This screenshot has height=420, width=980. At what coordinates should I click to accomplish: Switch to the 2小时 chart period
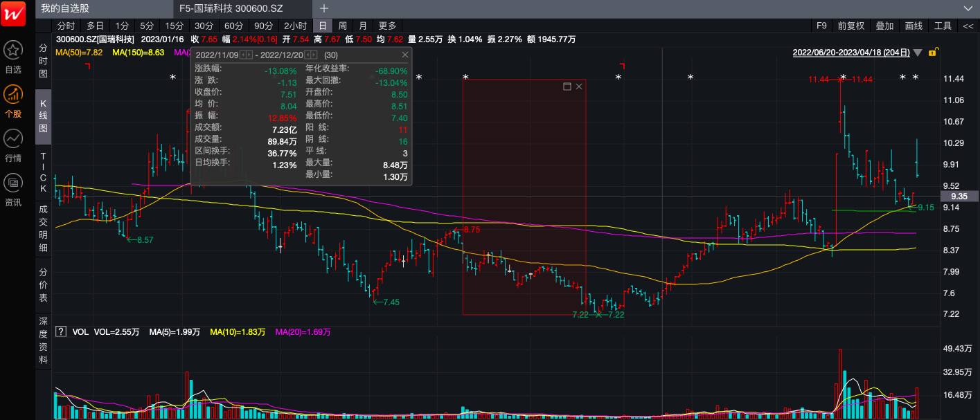point(296,26)
